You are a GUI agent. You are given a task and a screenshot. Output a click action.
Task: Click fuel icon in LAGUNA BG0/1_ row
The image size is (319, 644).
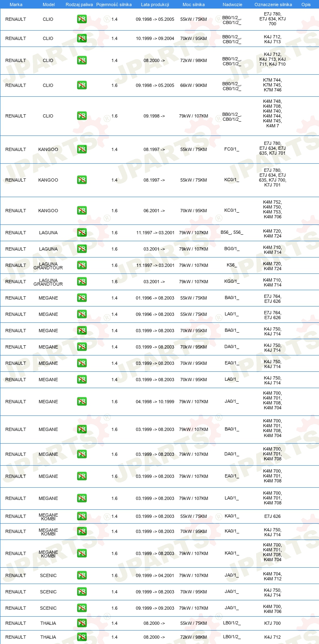[82, 249]
